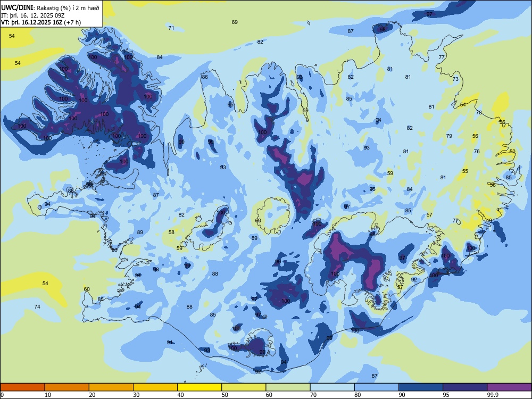This screenshot has height=399, width=532.
Task: Click the map value '86' on the north coast
Action: [x=205, y=77]
